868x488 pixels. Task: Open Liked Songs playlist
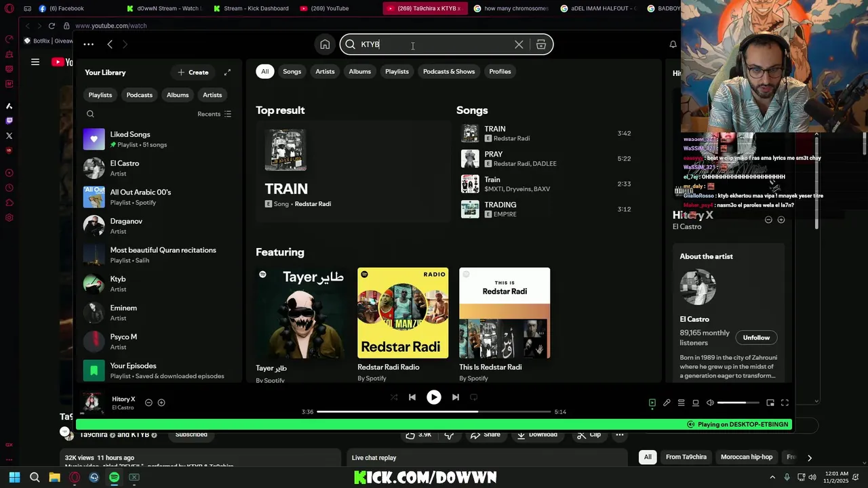(159, 139)
